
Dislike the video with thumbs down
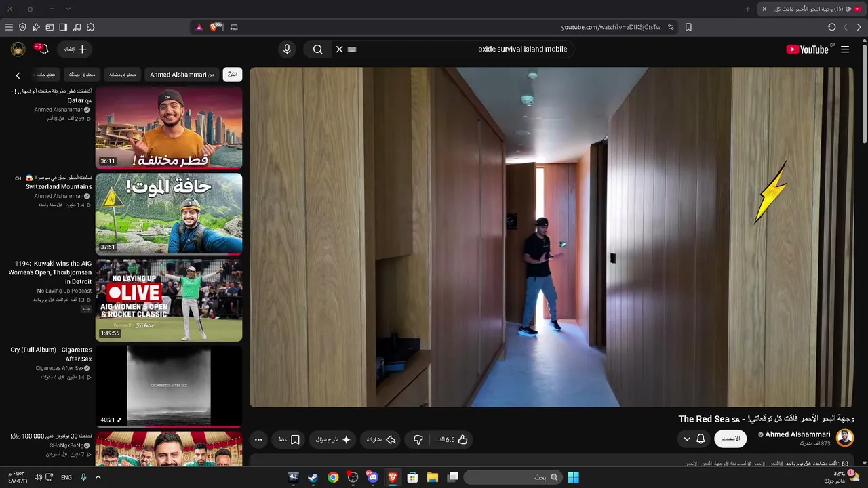click(418, 440)
